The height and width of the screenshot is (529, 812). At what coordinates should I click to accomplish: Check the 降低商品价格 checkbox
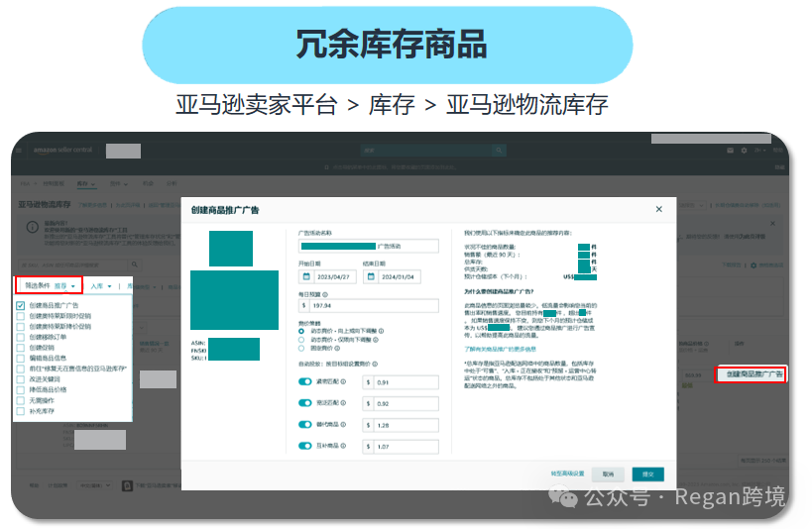click(20, 389)
